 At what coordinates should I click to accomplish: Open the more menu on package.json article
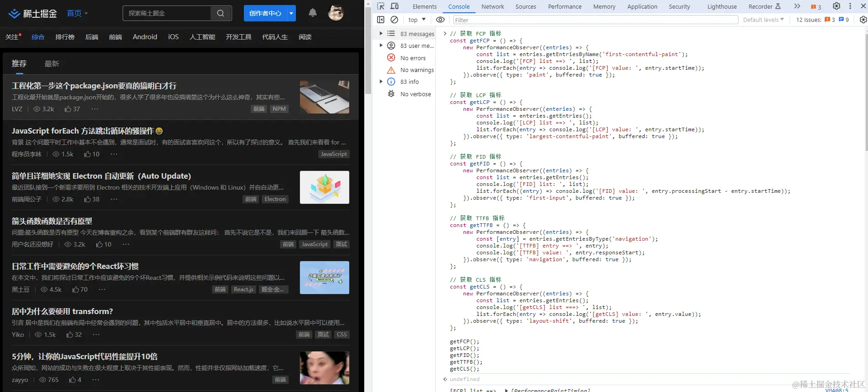coord(95,109)
